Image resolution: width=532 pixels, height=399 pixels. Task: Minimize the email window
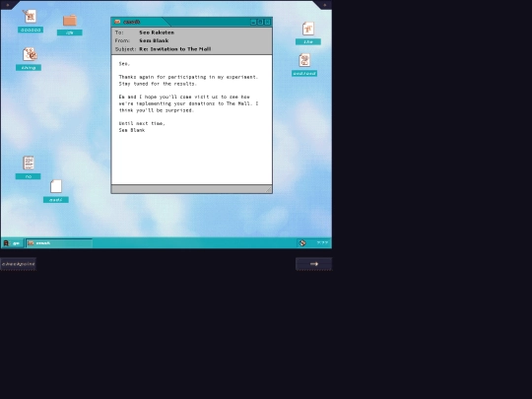click(x=253, y=22)
